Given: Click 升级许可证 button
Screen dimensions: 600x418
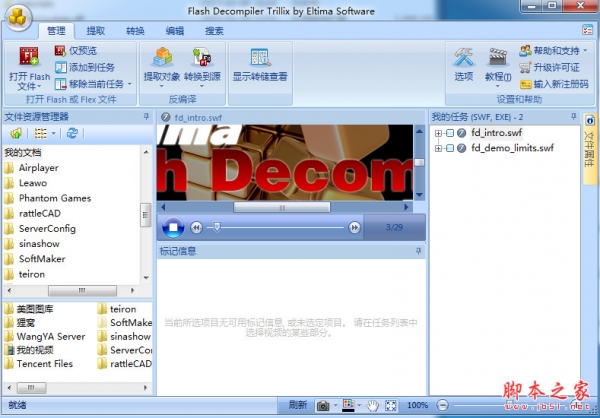Looking at the screenshot, I should click(549, 67).
